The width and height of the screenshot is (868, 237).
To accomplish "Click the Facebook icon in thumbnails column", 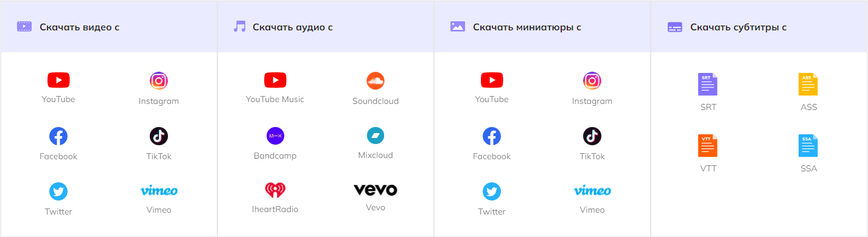I will (492, 136).
